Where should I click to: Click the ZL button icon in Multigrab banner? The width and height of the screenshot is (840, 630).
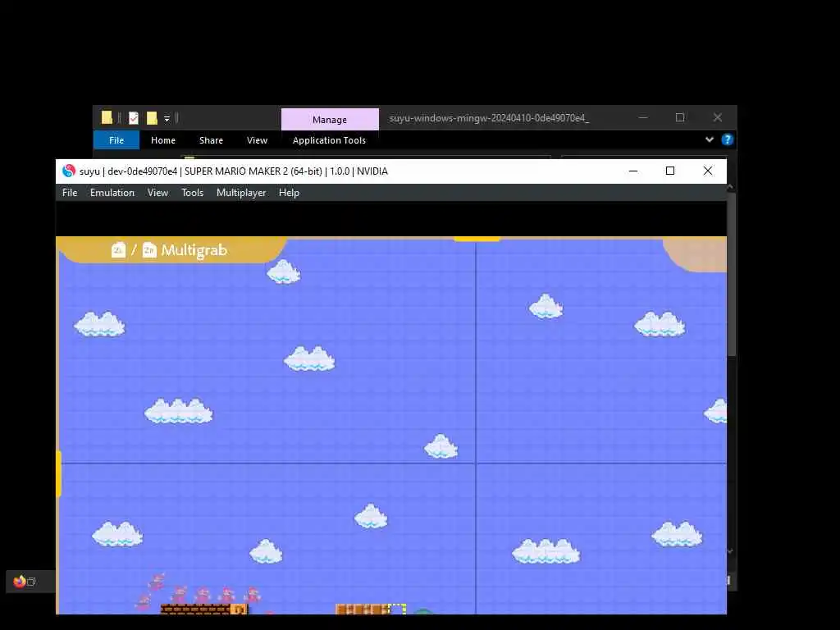tap(118, 250)
